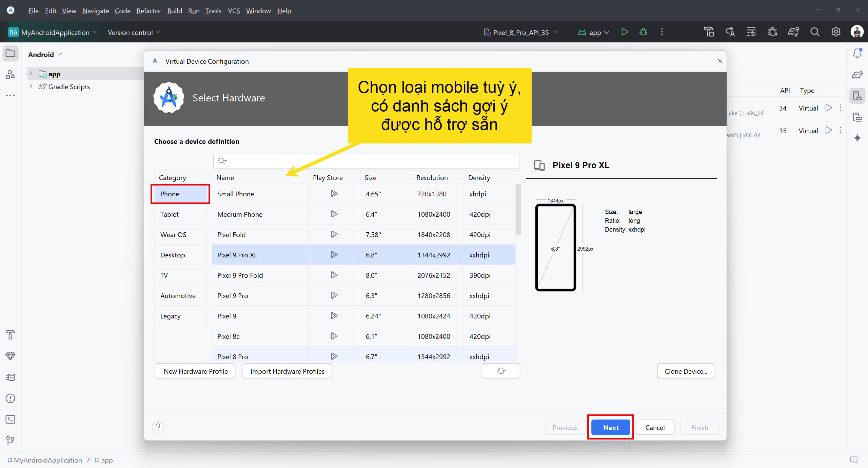
Task: Open the Help menu
Action: [284, 11]
